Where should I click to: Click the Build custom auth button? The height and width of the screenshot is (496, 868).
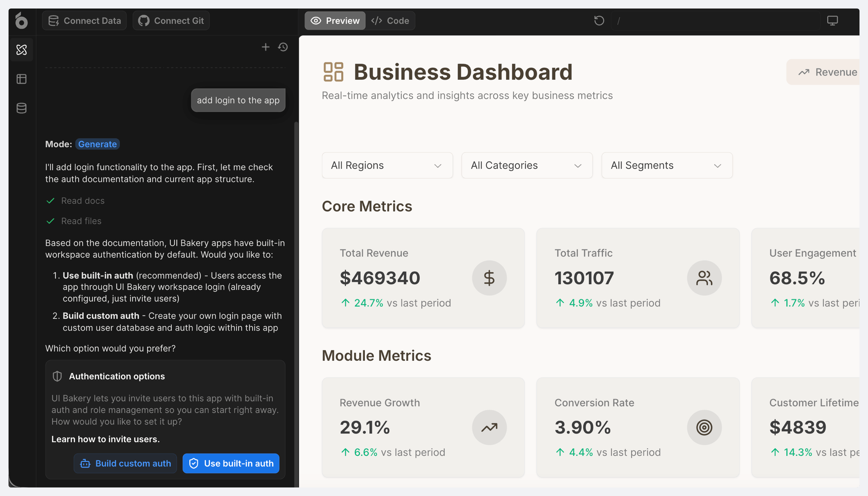tap(126, 463)
